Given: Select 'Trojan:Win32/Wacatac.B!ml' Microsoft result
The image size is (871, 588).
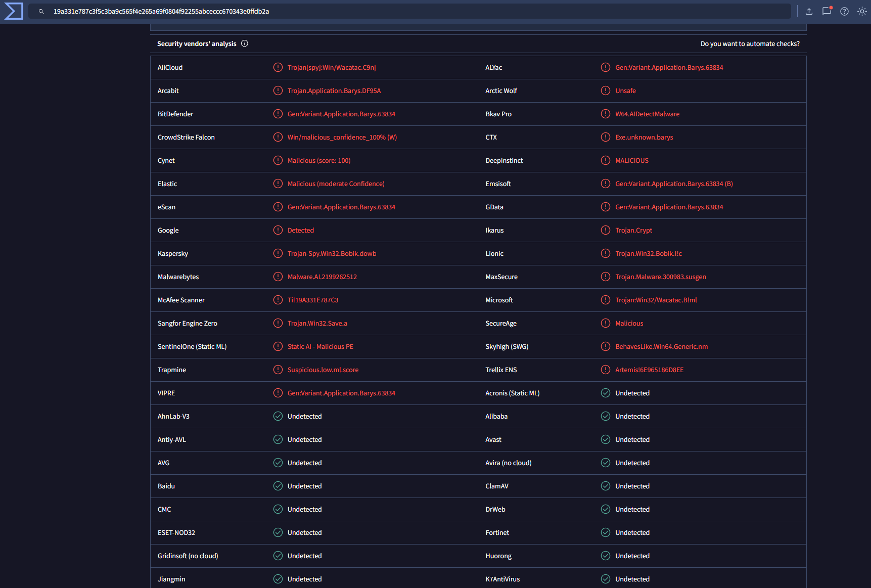Looking at the screenshot, I should [656, 300].
